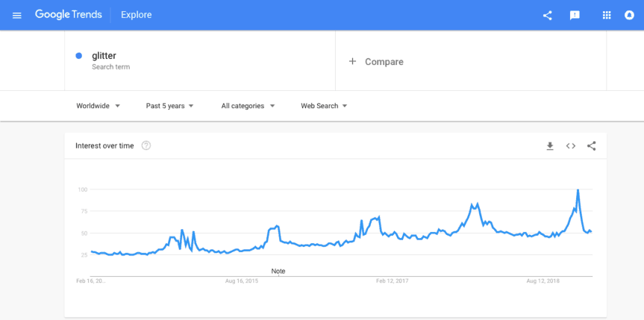
Task: Open help for Interest over time
Action: tap(146, 145)
